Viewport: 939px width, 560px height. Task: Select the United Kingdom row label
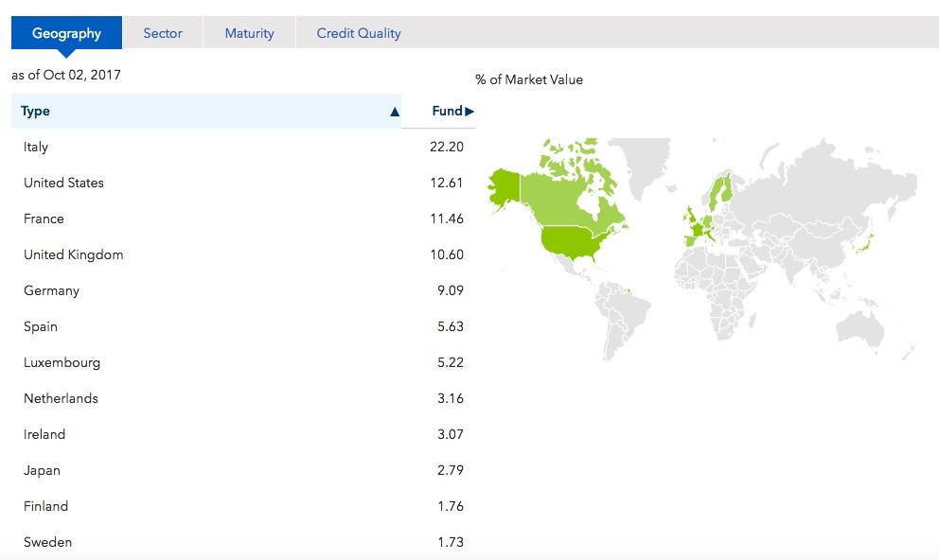point(74,254)
